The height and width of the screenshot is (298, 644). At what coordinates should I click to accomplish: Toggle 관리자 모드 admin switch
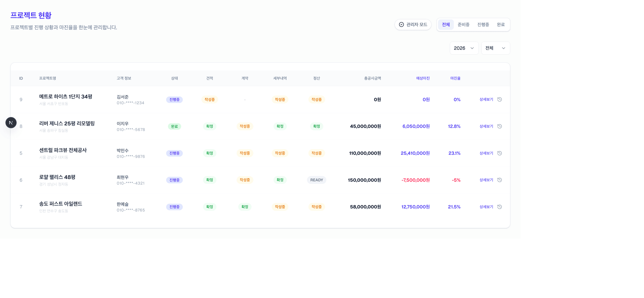[x=413, y=24]
